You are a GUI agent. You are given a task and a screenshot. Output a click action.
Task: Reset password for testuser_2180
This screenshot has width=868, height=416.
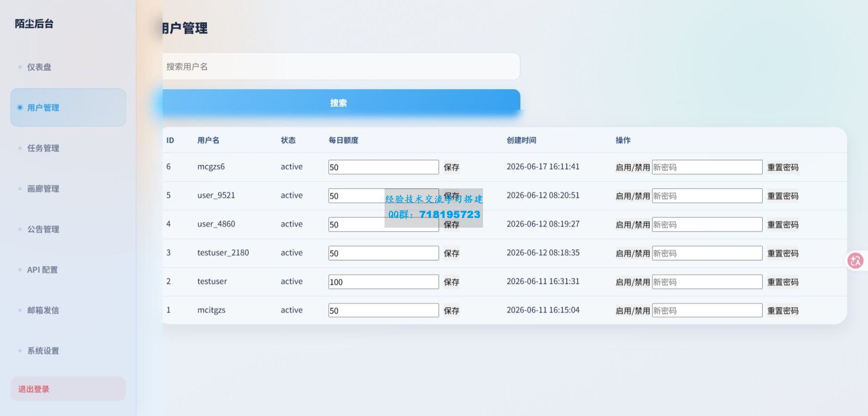point(783,253)
